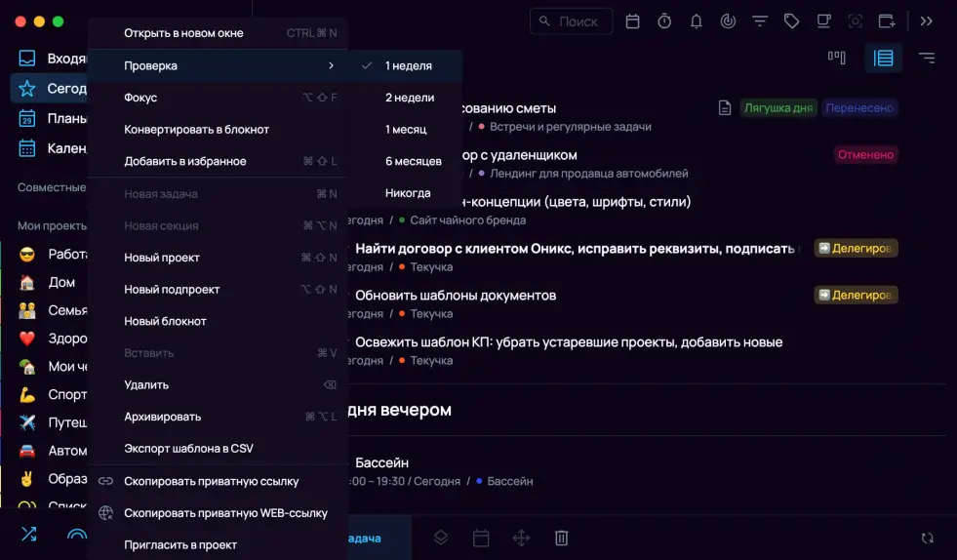Open the sorting options icon

pos(927,58)
